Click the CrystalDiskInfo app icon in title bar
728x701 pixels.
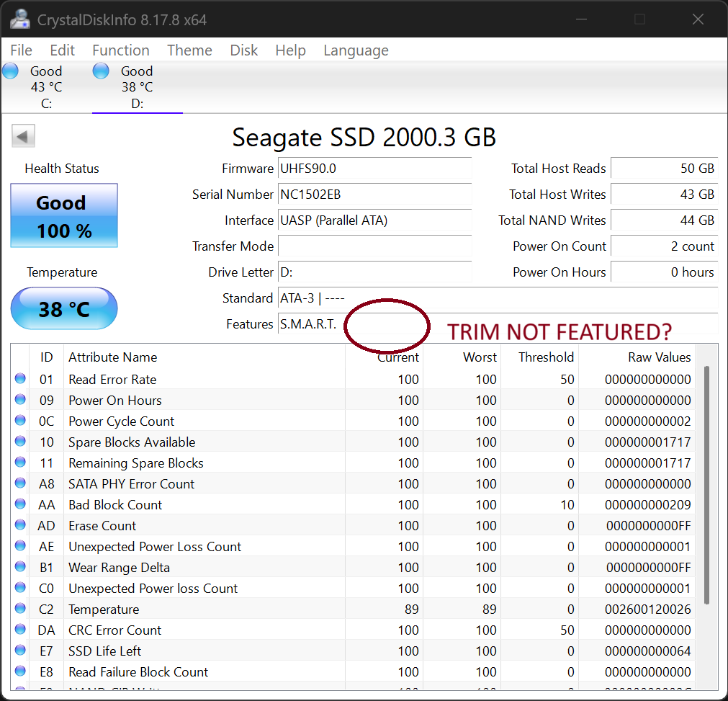[x=19, y=19]
